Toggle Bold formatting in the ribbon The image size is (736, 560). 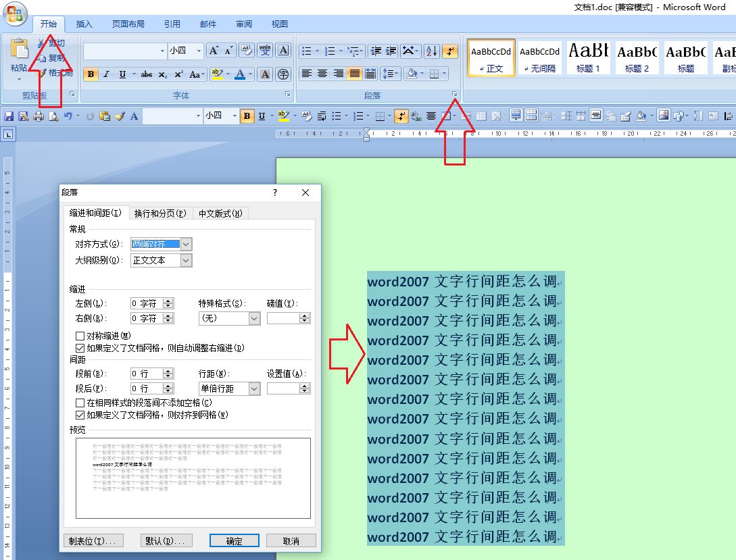pos(91,74)
